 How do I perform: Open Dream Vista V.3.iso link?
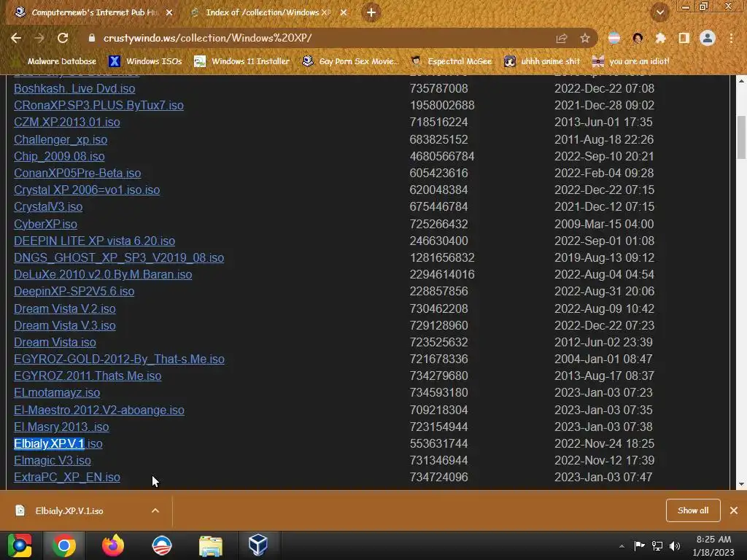65,325
